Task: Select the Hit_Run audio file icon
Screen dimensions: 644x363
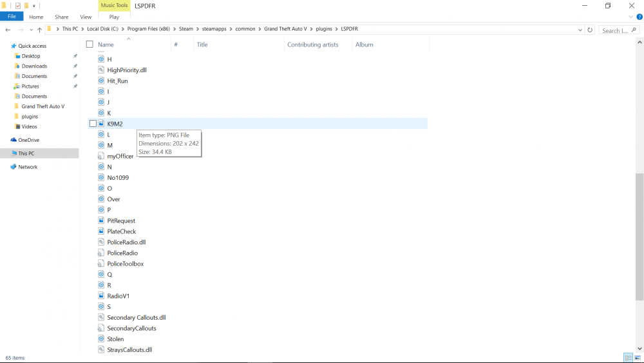Action: pyautogui.click(x=101, y=81)
